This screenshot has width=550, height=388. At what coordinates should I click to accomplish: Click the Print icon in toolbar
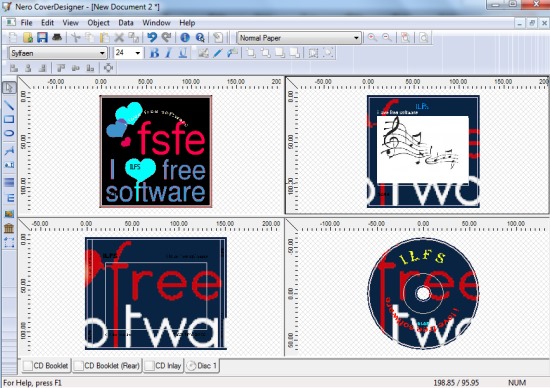57,38
